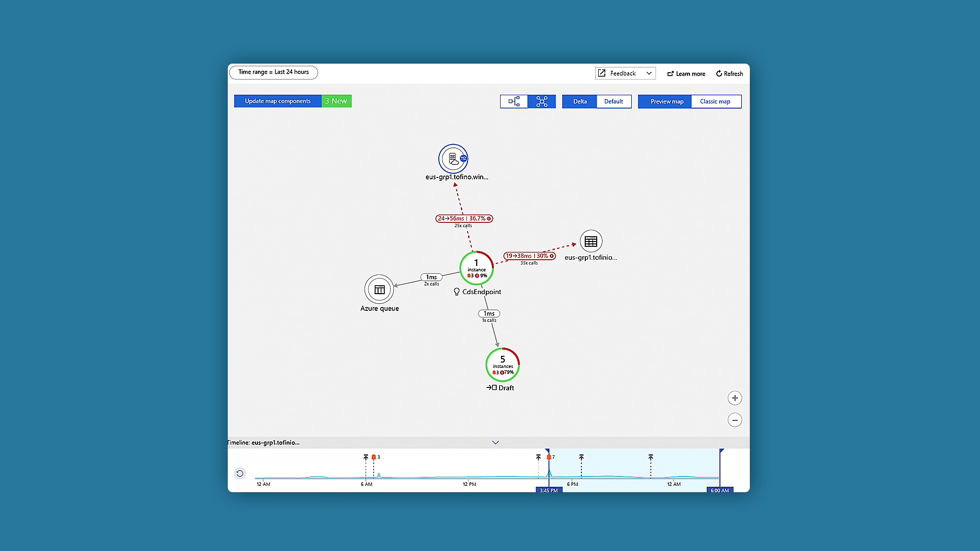The image size is (980, 551).
Task: Click the Azure queue node icon
Action: click(379, 289)
